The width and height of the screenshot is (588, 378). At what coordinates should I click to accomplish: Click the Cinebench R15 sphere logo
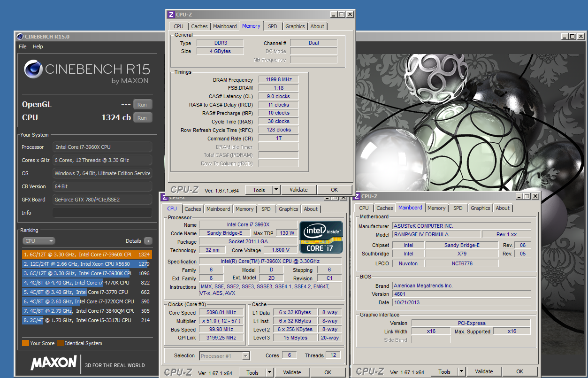click(33, 69)
